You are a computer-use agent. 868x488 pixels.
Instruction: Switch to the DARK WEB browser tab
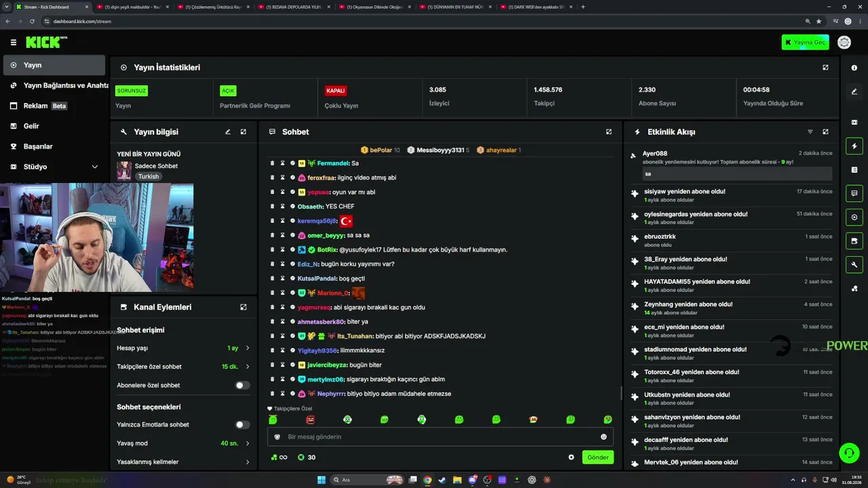point(536,7)
